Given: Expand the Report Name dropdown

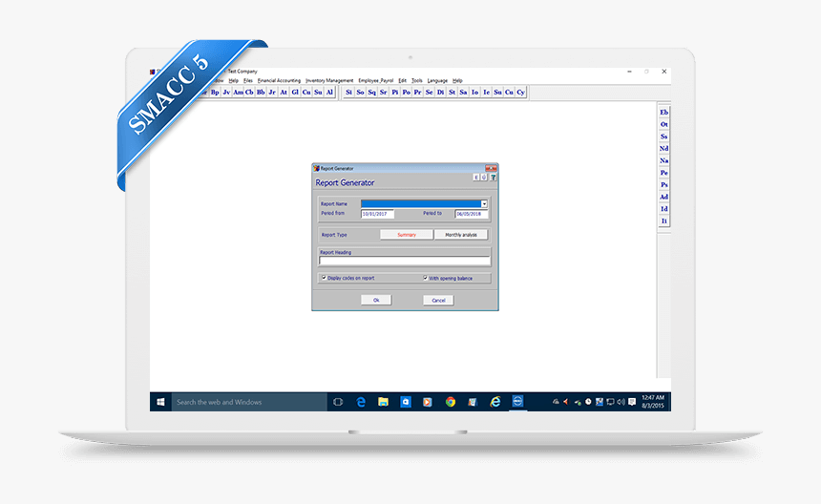Looking at the screenshot, I should [484, 204].
